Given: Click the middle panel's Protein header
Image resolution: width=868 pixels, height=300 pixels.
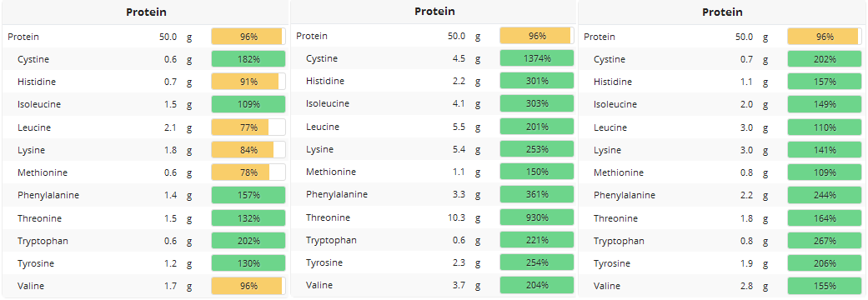Looking at the screenshot, I should tap(434, 12).
